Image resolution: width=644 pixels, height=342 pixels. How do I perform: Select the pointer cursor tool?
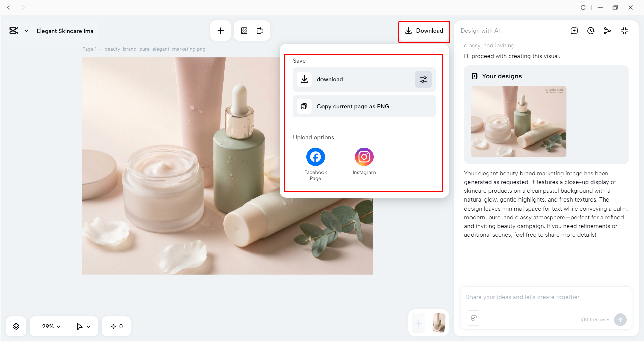pyautogui.click(x=79, y=326)
